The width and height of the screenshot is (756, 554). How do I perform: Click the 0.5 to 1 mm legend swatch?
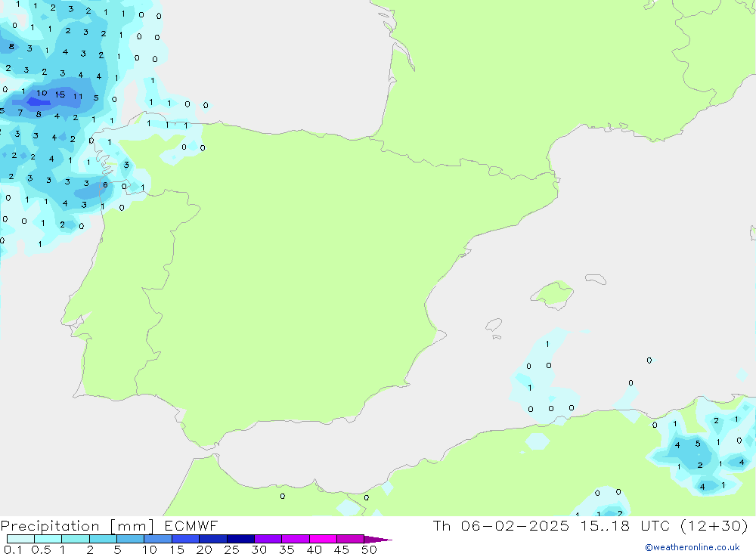click(48, 539)
